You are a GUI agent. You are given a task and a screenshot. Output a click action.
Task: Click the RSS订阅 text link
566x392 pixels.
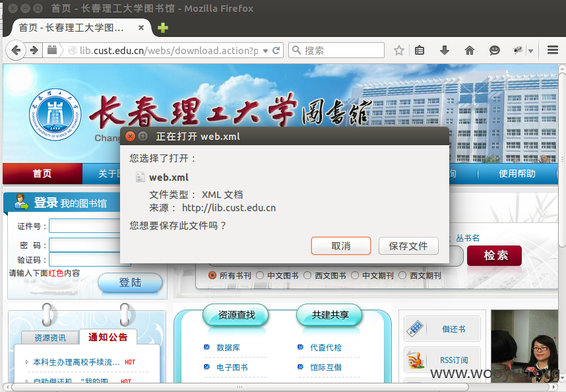click(454, 360)
